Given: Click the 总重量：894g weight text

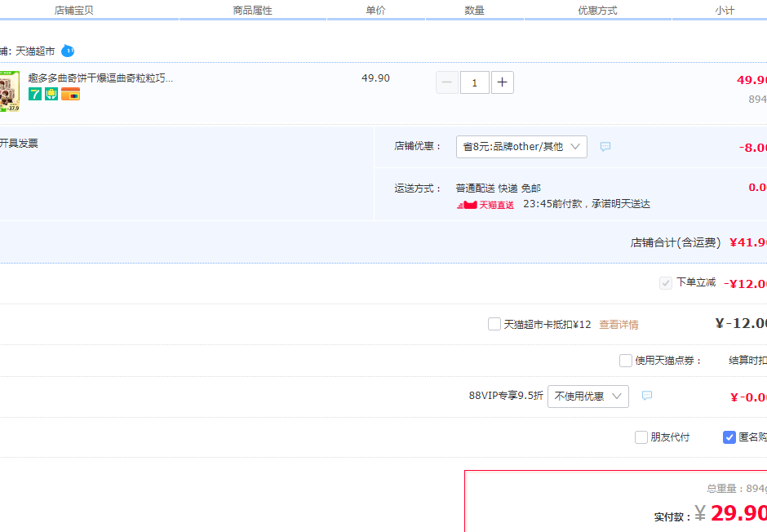Looking at the screenshot, I should pos(737,489).
